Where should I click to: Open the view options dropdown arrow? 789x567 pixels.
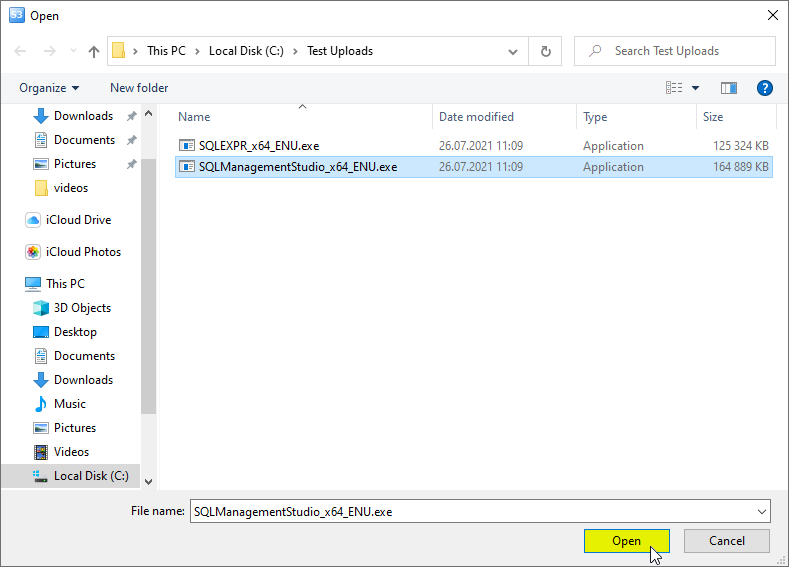point(695,88)
